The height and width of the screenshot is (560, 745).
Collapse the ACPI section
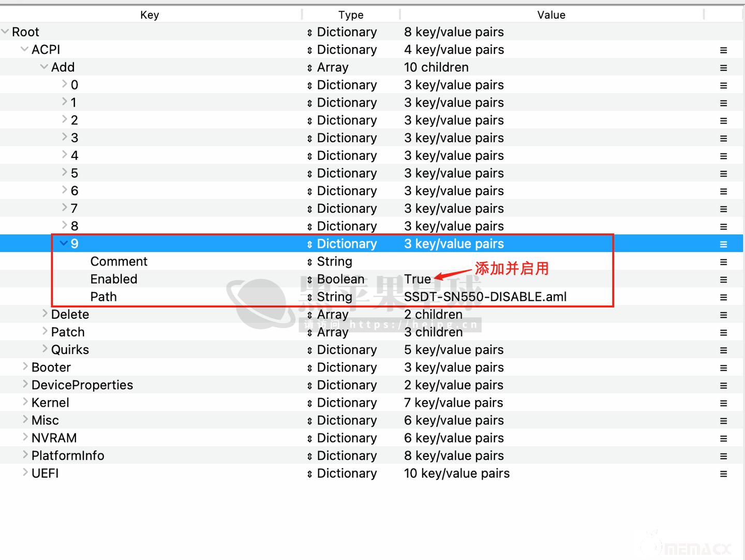(x=24, y=50)
